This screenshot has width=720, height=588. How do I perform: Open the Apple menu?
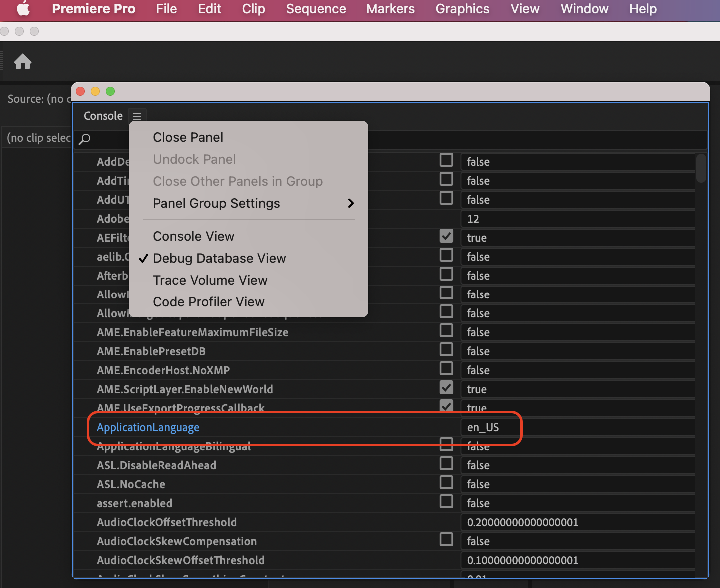click(23, 9)
